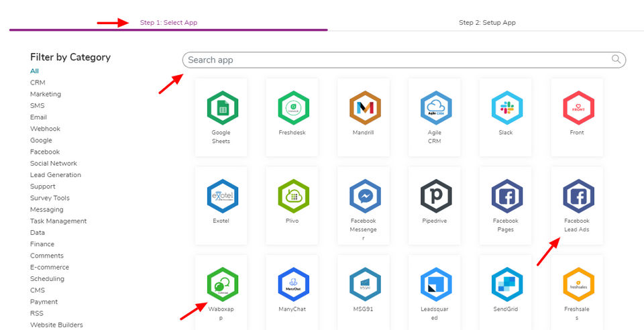Select the Agile CRM app icon
644x330 pixels.
(436, 107)
